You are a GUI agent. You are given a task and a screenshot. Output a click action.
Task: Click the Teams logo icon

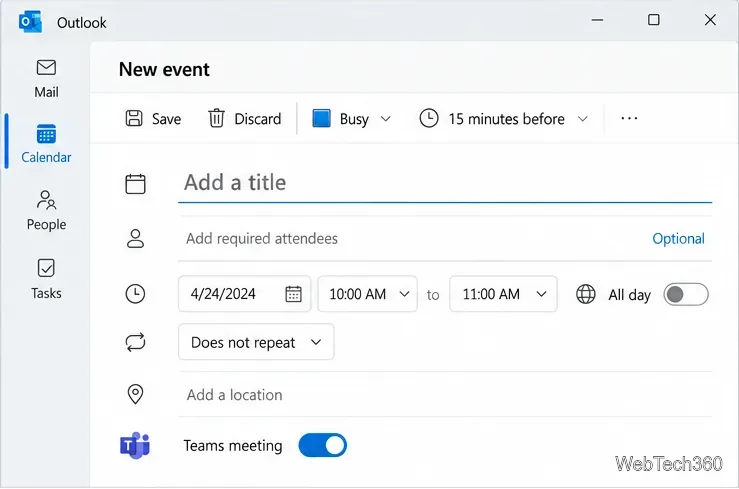(x=135, y=445)
